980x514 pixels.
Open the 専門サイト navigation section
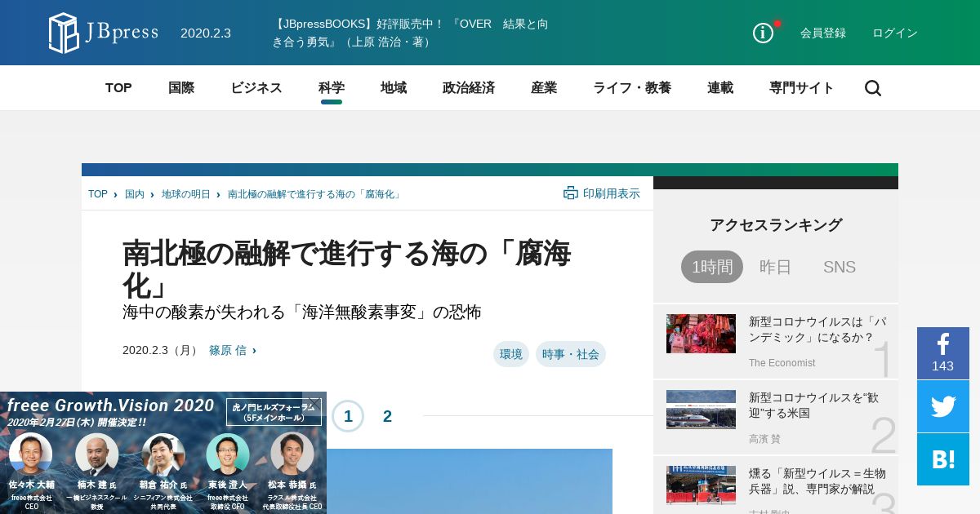[802, 88]
